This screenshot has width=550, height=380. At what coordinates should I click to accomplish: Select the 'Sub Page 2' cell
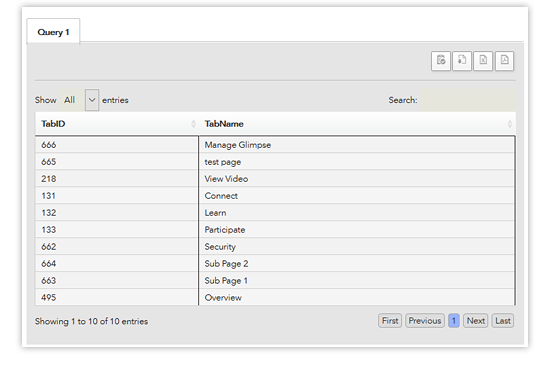(357, 264)
